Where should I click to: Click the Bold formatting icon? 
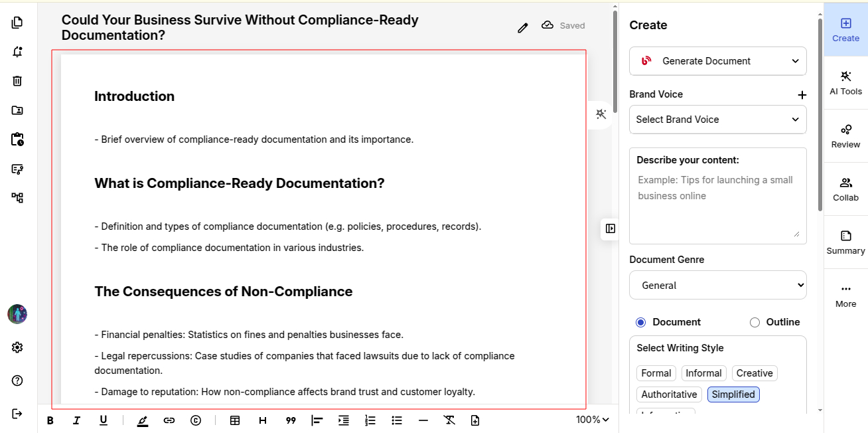(50, 420)
